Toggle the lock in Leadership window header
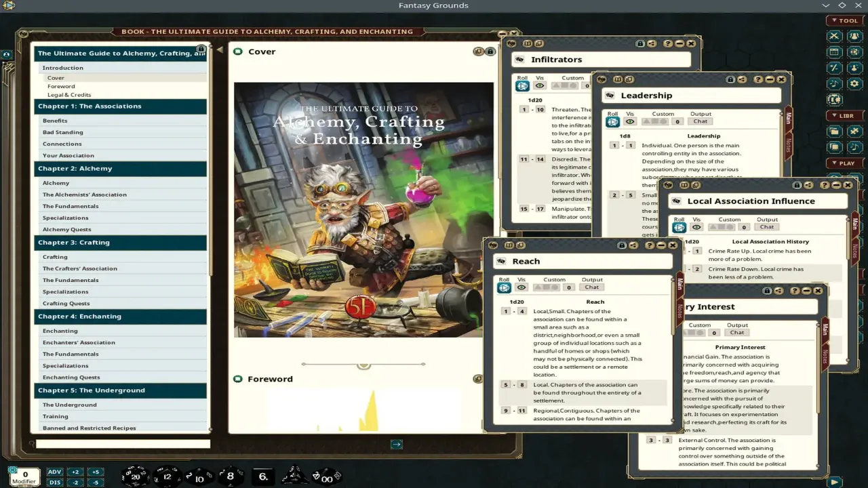 click(730, 79)
